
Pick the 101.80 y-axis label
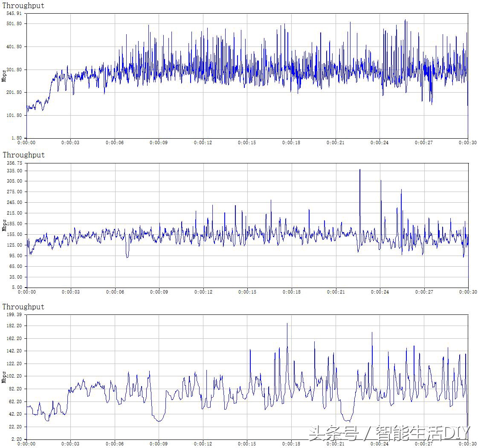[14, 115]
